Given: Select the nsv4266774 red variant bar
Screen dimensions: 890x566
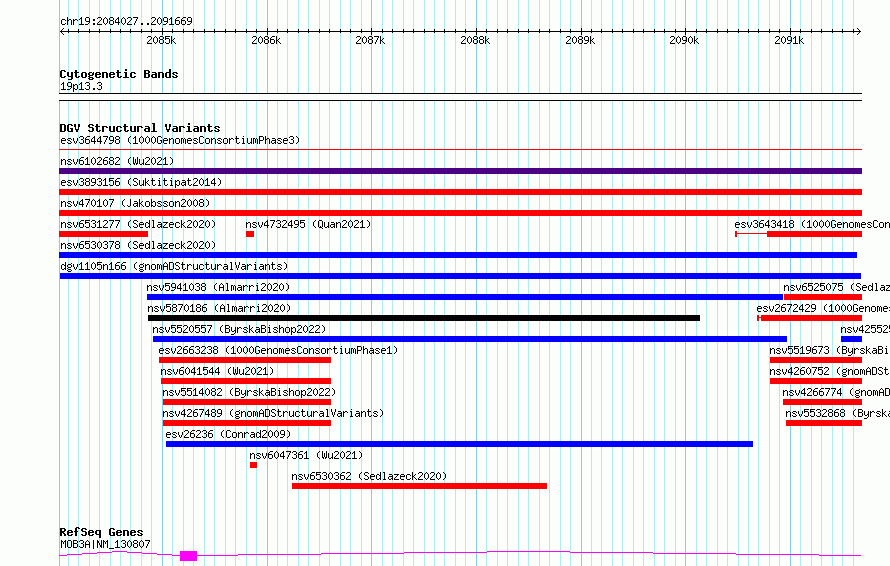Looking at the screenshot, I should click(x=822, y=402).
